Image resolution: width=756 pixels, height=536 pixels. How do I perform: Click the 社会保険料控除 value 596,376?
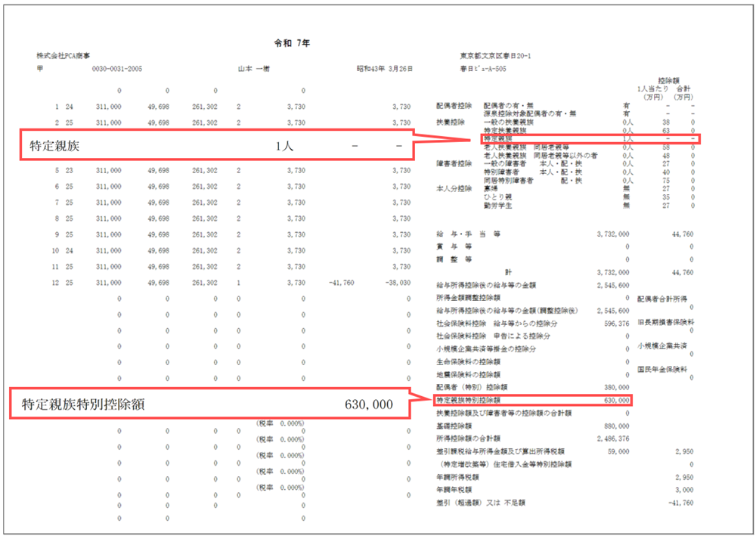(x=613, y=323)
